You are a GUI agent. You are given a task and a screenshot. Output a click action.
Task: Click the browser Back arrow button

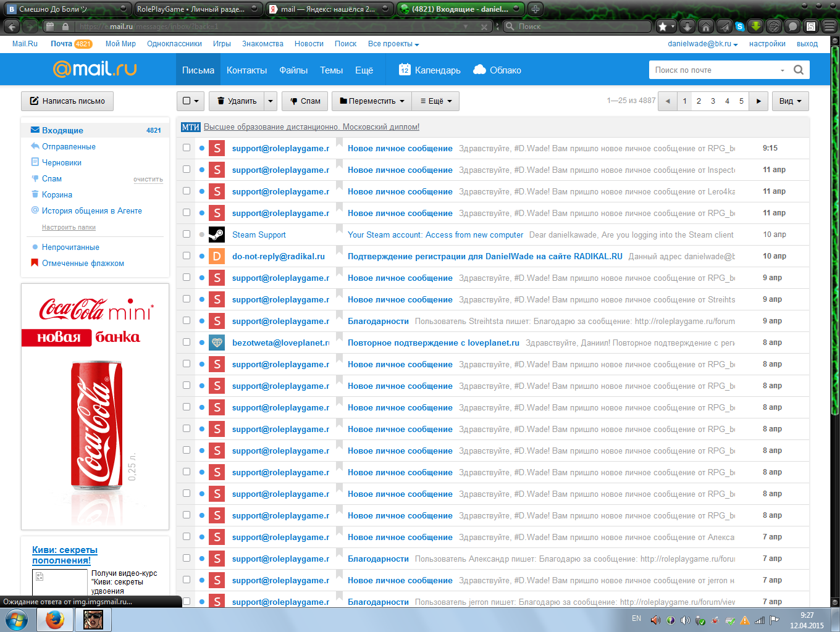point(12,27)
